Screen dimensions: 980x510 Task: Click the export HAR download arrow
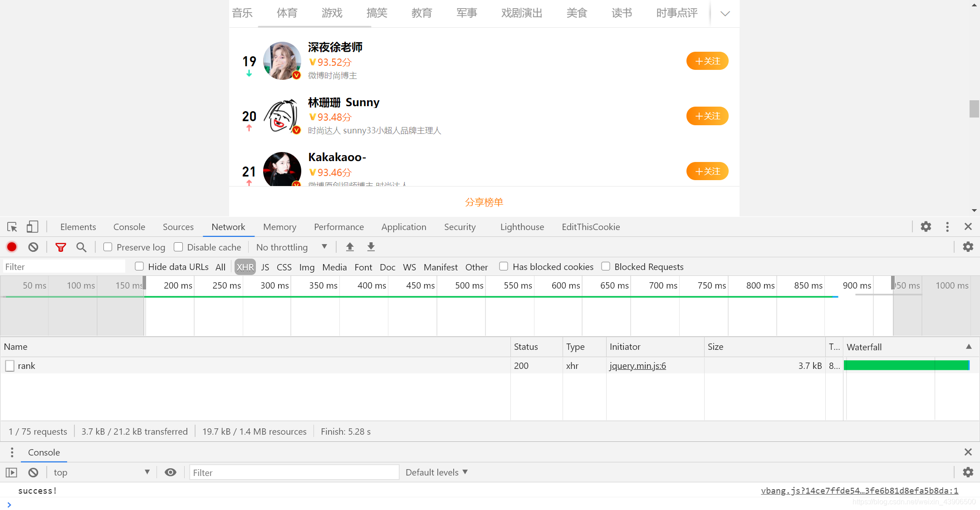[x=371, y=247]
